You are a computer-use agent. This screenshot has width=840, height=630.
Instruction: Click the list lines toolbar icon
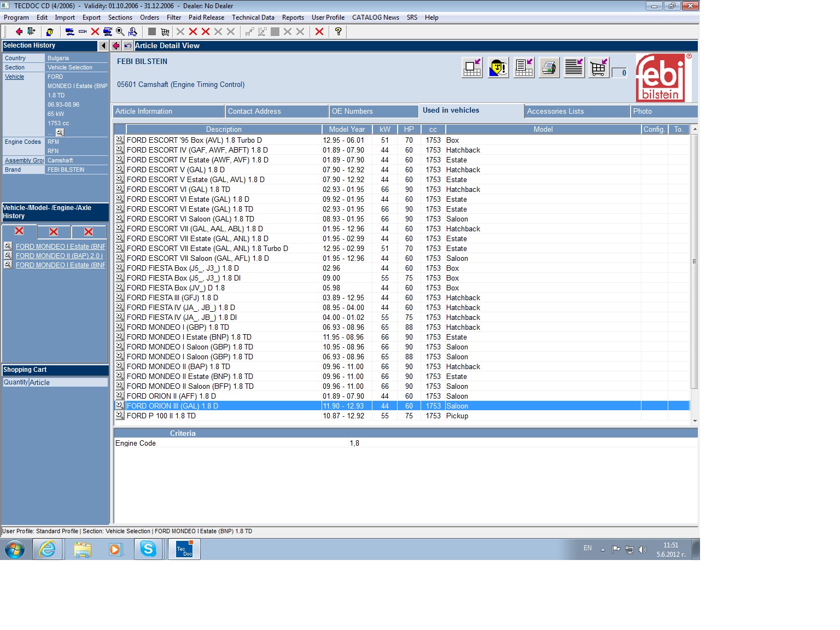coord(152,32)
